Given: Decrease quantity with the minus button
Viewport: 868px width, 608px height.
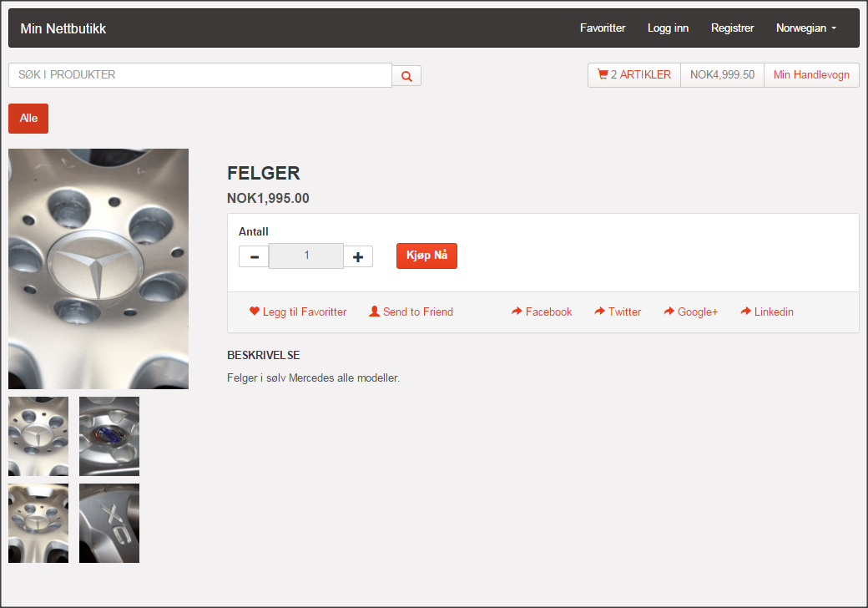Looking at the screenshot, I should [254, 256].
